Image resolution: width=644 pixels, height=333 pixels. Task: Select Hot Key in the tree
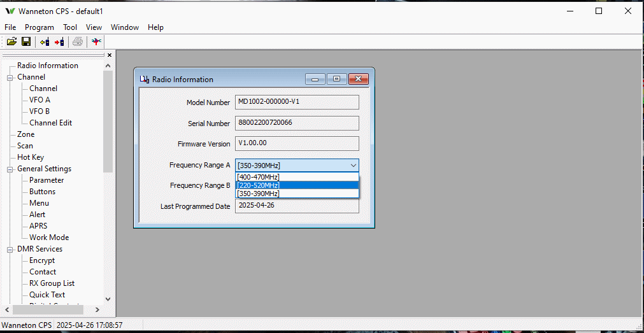click(31, 157)
